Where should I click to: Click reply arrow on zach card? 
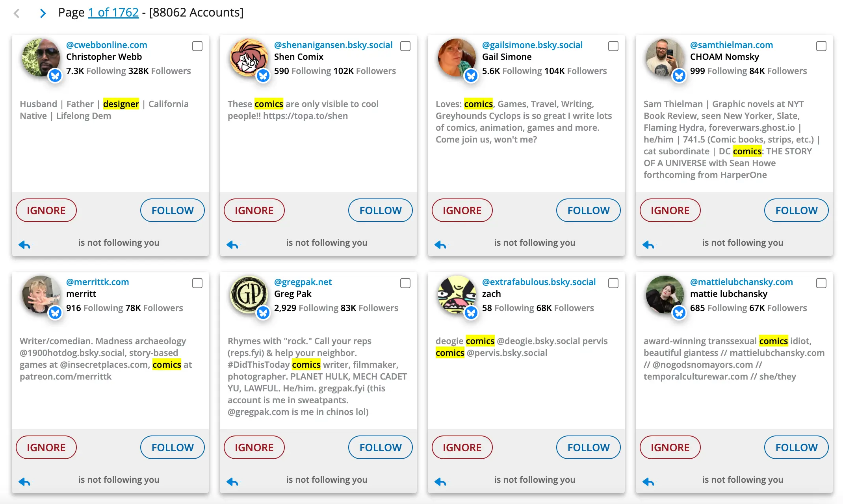click(440, 482)
